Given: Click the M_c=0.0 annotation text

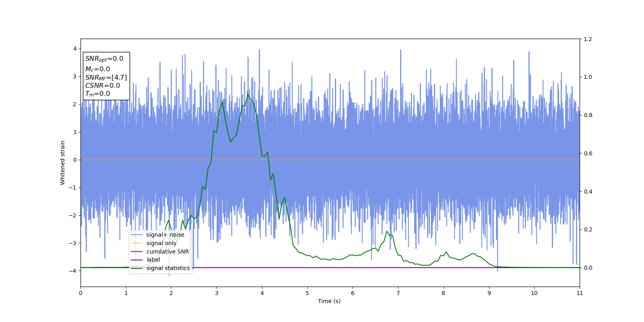Looking at the screenshot, I should click(97, 69).
